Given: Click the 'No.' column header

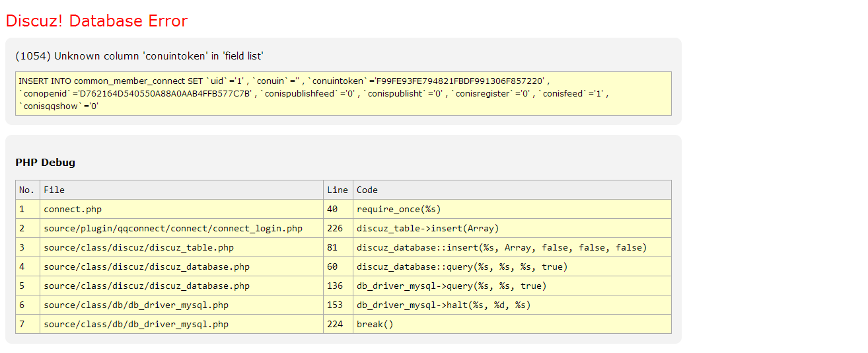Looking at the screenshot, I should pyautogui.click(x=27, y=190).
